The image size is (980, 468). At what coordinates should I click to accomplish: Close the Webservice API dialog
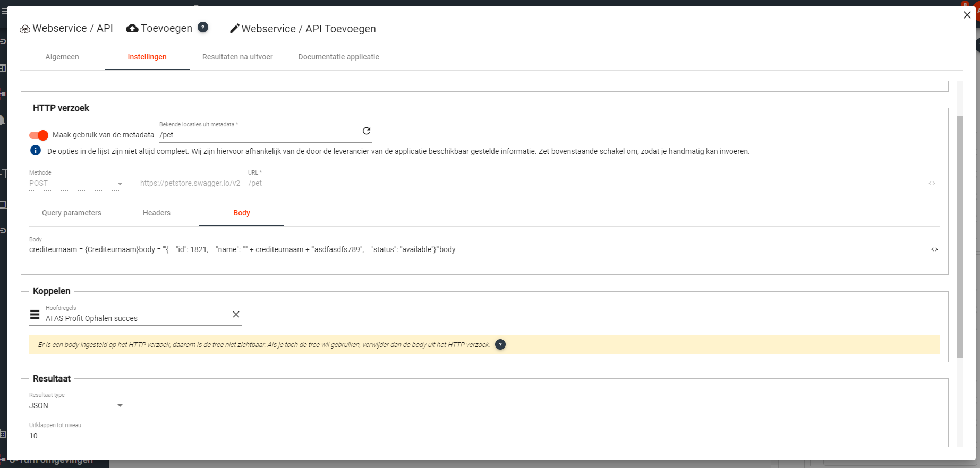pyautogui.click(x=967, y=15)
